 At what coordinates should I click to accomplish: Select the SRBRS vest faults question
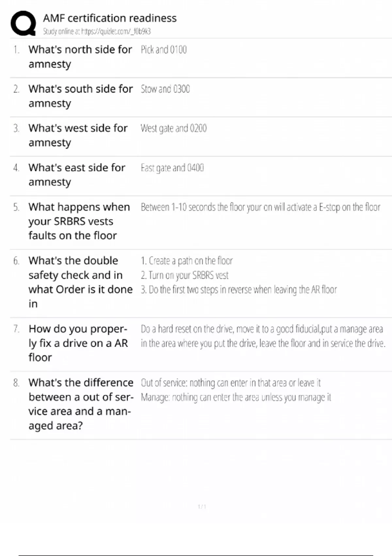(x=79, y=221)
